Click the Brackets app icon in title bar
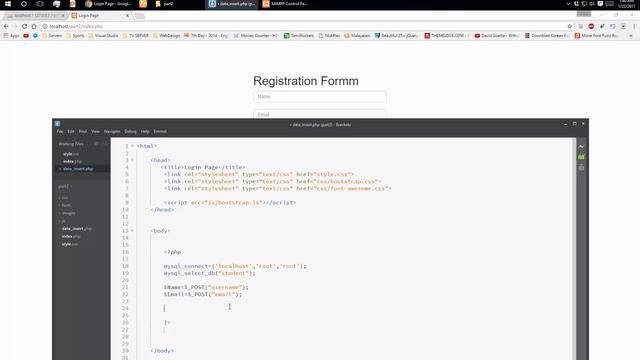 [58, 124]
